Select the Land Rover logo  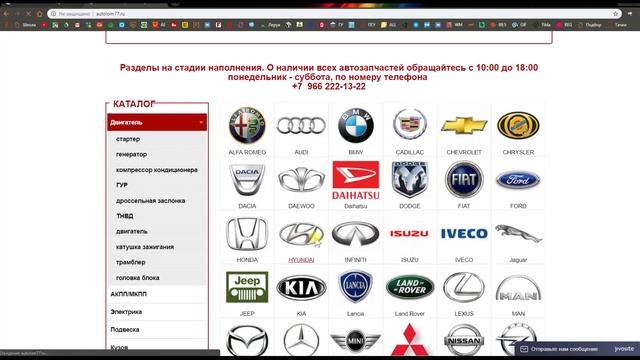tap(410, 287)
